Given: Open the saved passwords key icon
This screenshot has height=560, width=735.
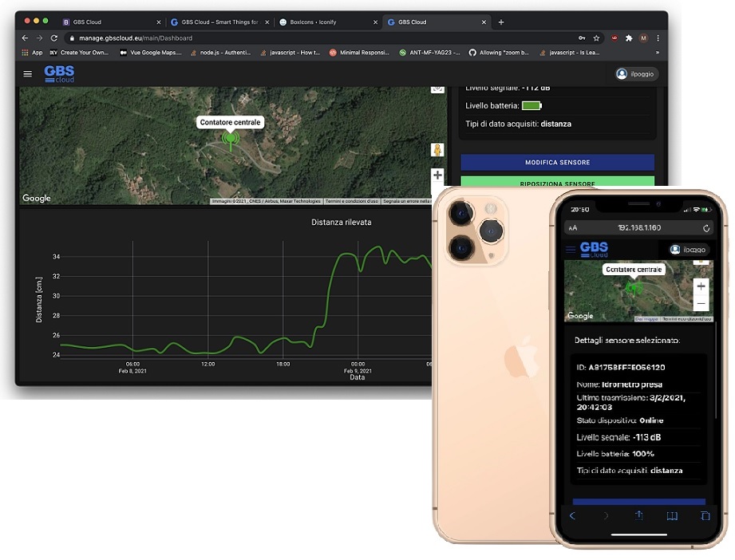Looking at the screenshot, I should click(582, 38).
